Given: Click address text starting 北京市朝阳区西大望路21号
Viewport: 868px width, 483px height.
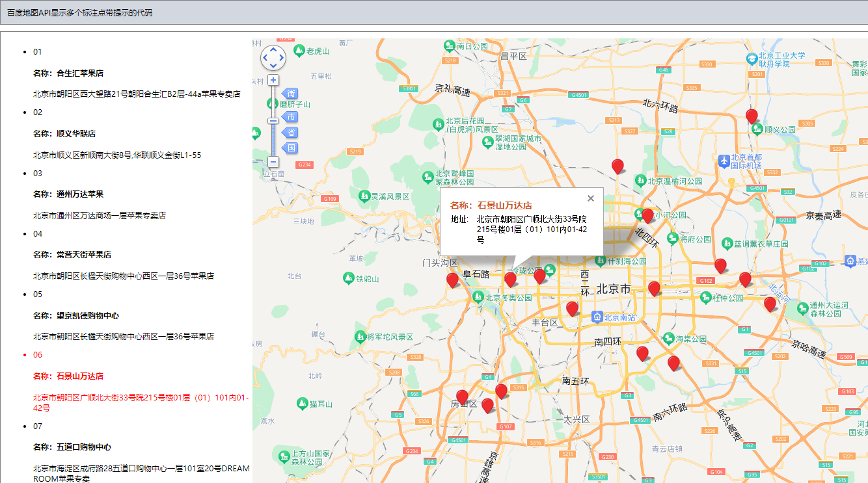Looking at the screenshot, I should click(x=137, y=94).
